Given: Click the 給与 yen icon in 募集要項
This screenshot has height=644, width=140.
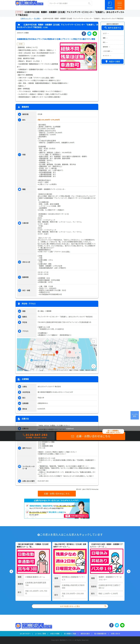Looking at the screenshot, I should pyautogui.click(x=20, y=120).
